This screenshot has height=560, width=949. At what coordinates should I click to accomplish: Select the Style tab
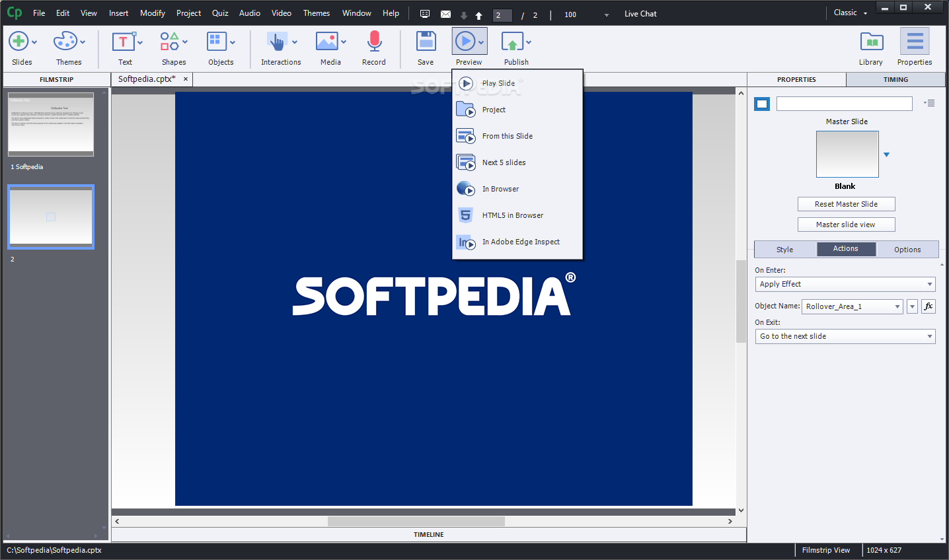tap(785, 250)
